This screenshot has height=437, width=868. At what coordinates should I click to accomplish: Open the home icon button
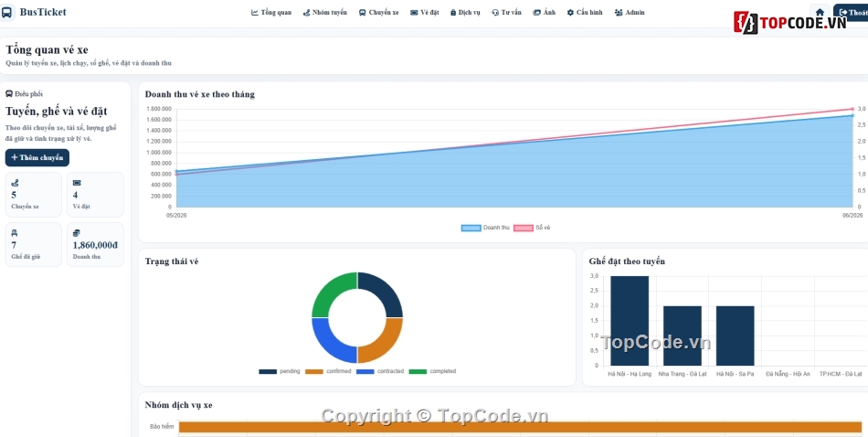click(820, 12)
